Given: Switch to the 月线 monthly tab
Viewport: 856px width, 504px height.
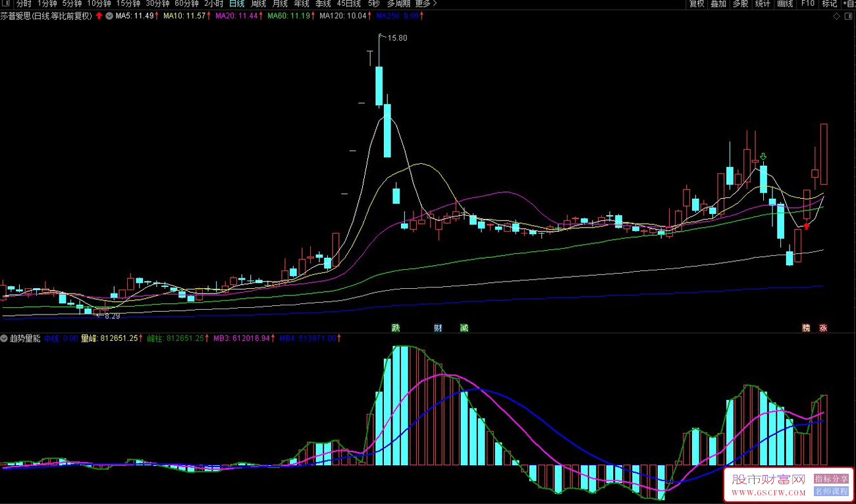Looking at the screenshot, I should point(280,4).
